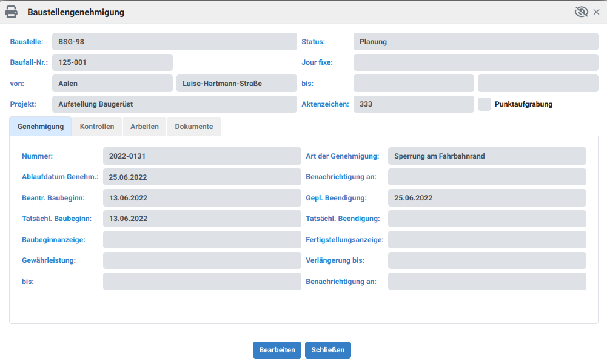This screenshot has width=607, height=364.
Task: Select the Genehmigung tab
Action: (40, 126)
